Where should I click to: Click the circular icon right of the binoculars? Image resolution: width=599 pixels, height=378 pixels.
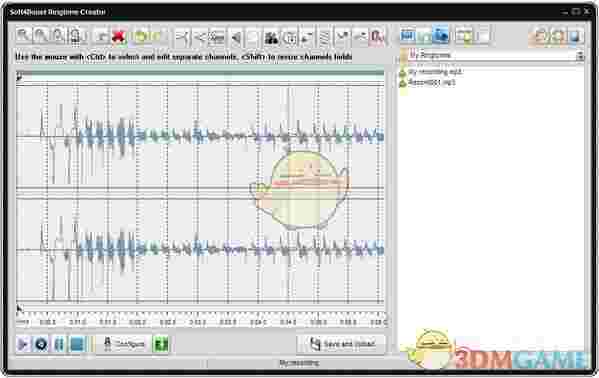[x=290, y=37]
